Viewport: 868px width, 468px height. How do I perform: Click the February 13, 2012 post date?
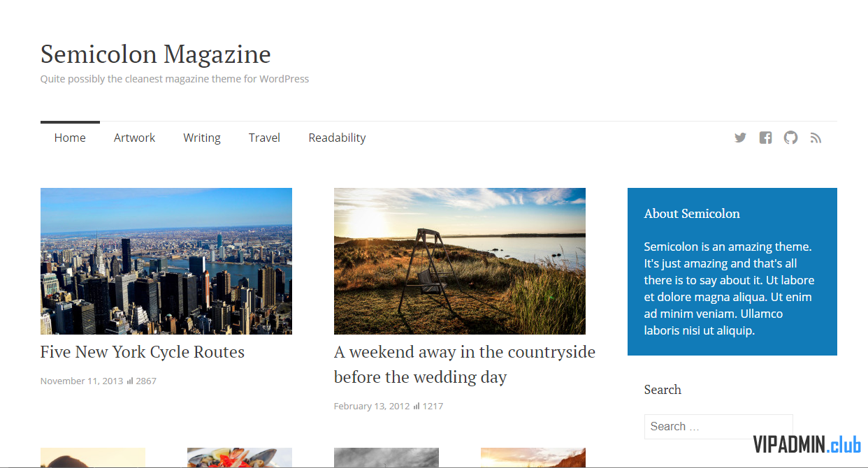coord(372,407)
